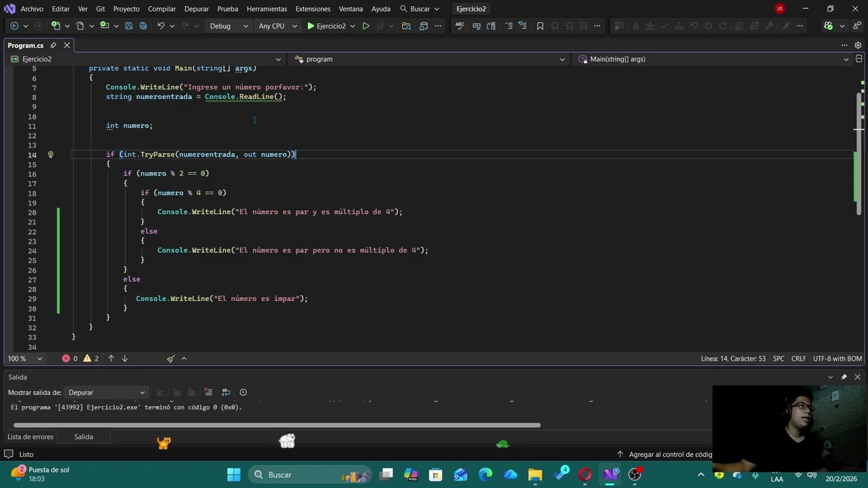This screenshot has width=868, height=488.
Task: Undo the last edit with toolbar arrow
Action: [x=161, y=26]
